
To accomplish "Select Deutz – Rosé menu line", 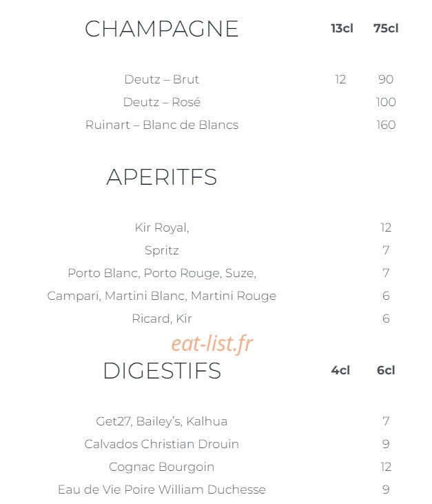I will coord(161,102).
